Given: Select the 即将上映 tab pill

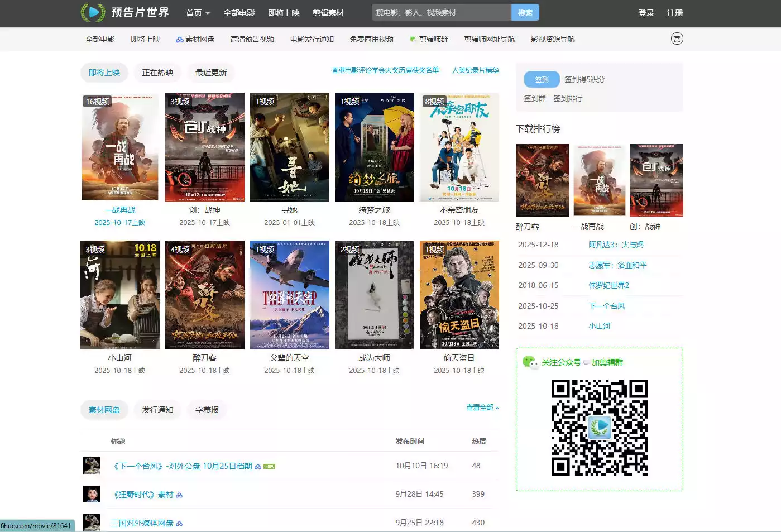Looking at the screenshot, I should pyautogui.click(x=104, y=73).
